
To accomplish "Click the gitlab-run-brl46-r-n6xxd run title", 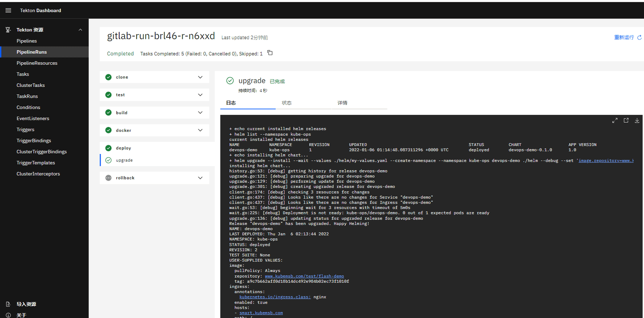I will (x=161, y=36).
